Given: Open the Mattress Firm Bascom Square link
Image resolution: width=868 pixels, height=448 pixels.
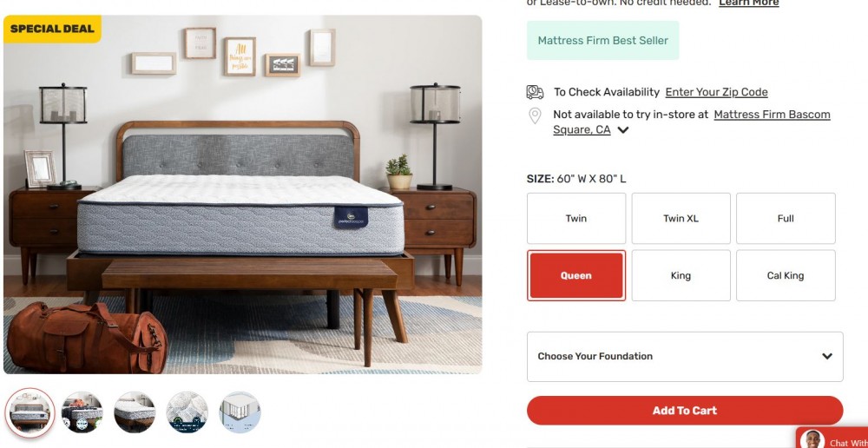Looking at the screenshot, I should click(x=692, y=122).
